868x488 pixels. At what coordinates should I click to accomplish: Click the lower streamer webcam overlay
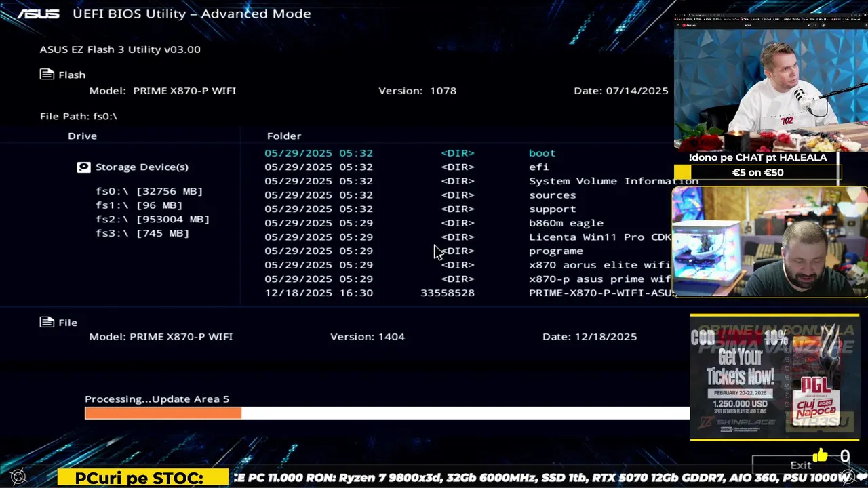(770, 242)
